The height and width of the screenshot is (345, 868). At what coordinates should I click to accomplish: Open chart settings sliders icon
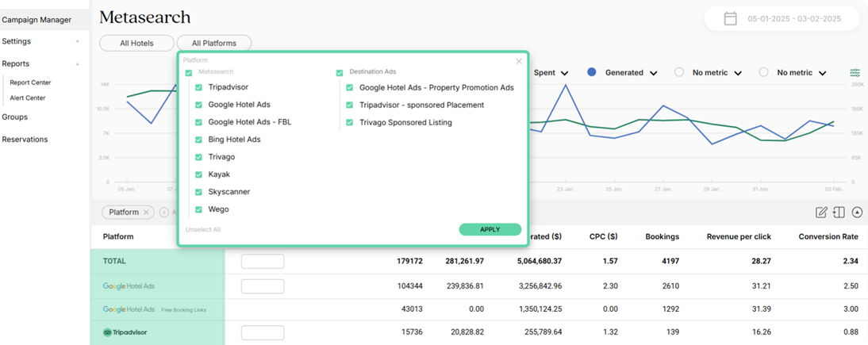[855, 72]
